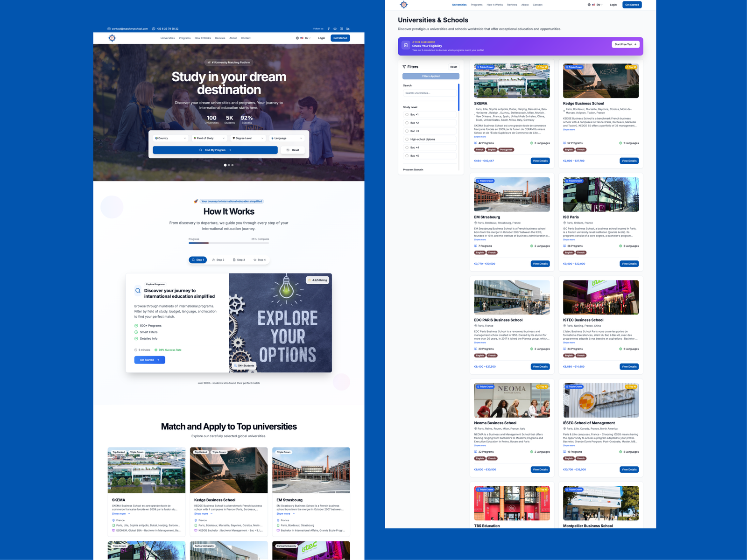Select the Bac +5 study level radio
This screenshot has height=560, width=747.
[x=407, y=156]
